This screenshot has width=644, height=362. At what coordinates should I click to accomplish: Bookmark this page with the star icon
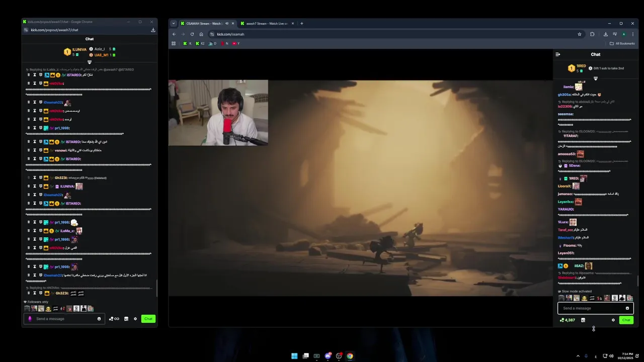(580, 34)
